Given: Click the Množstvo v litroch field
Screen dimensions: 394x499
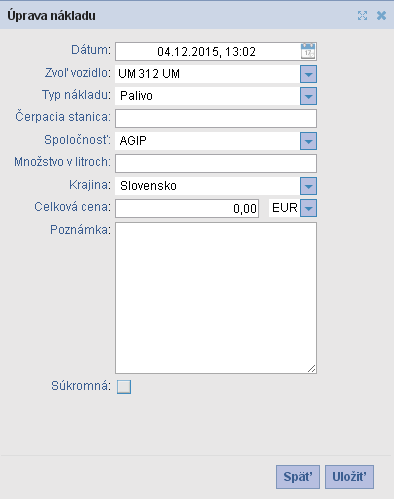Looking at the screenshot, I should click(216, 163).
